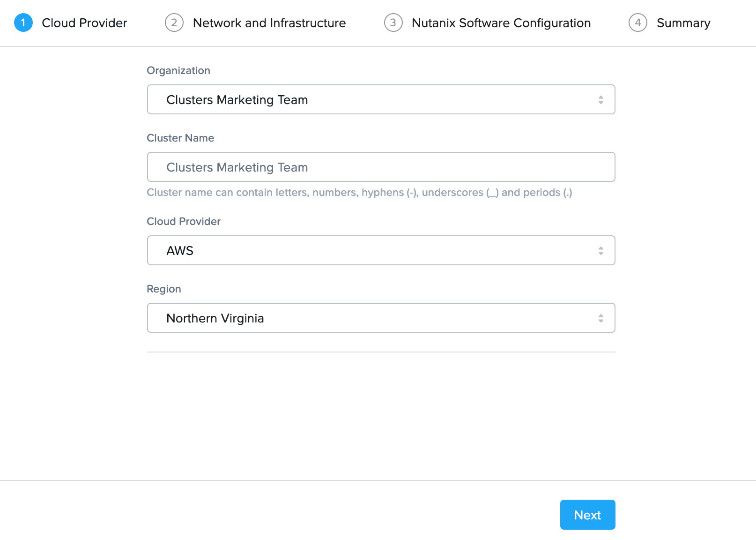Click the Organization field label
Viewport: 756px width, 540px height.
pyautogui.click(x=178, y=71)
